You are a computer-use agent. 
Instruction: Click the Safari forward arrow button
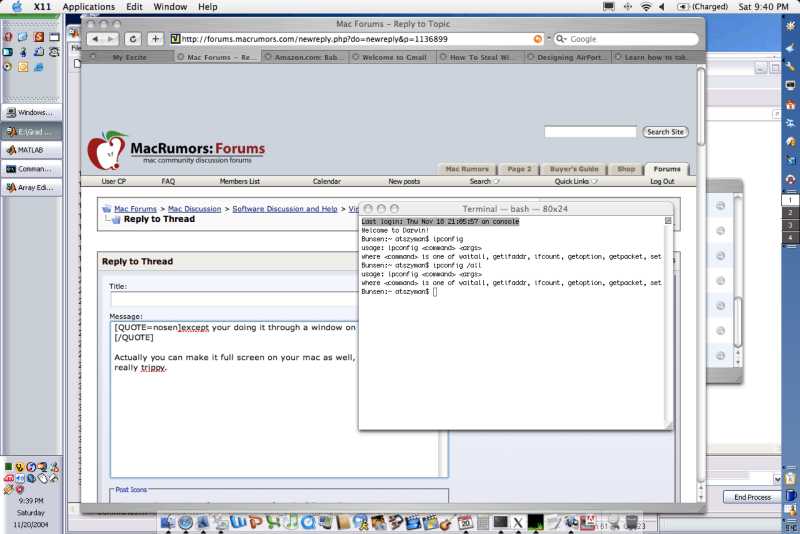point(111,39)
